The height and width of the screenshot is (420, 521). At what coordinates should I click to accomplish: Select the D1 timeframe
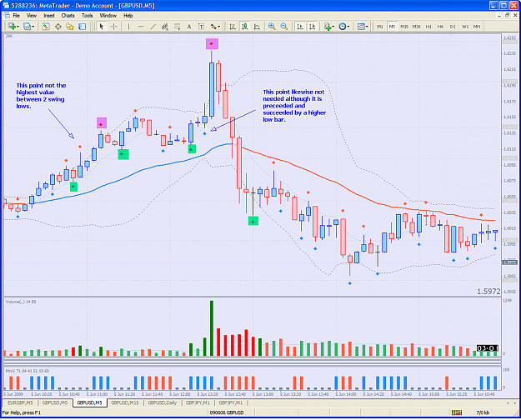[453, 27]
